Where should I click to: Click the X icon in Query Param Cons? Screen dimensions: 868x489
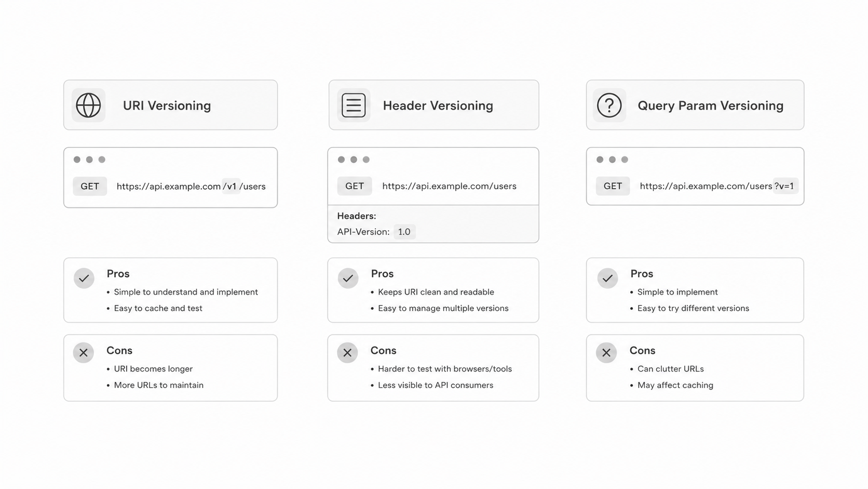pos(606,353)
